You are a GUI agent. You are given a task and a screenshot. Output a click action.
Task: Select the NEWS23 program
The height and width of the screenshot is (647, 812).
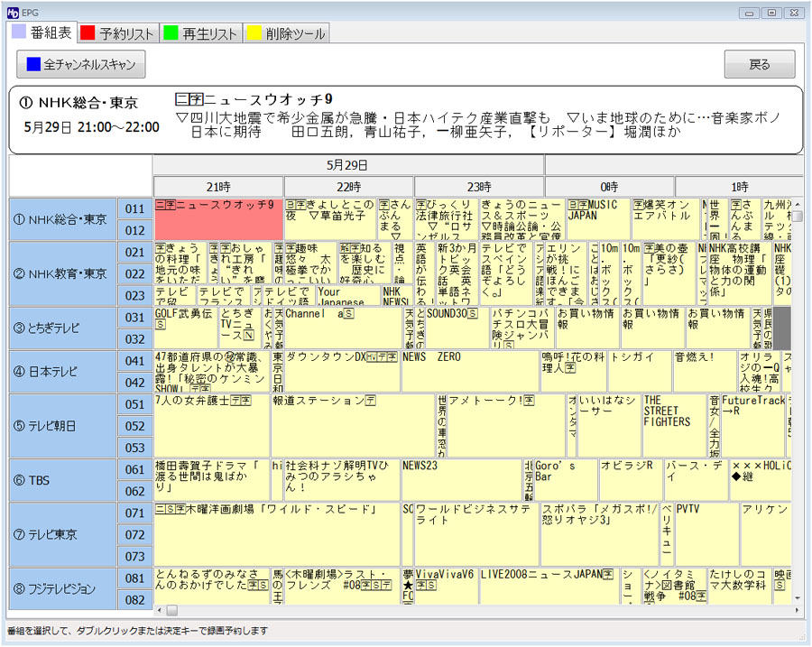(x=461, y=480)
